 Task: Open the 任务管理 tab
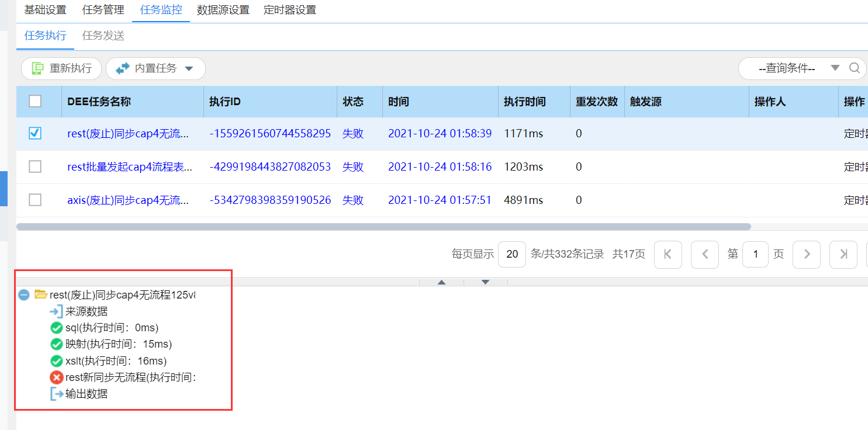[x=103, y=10]
